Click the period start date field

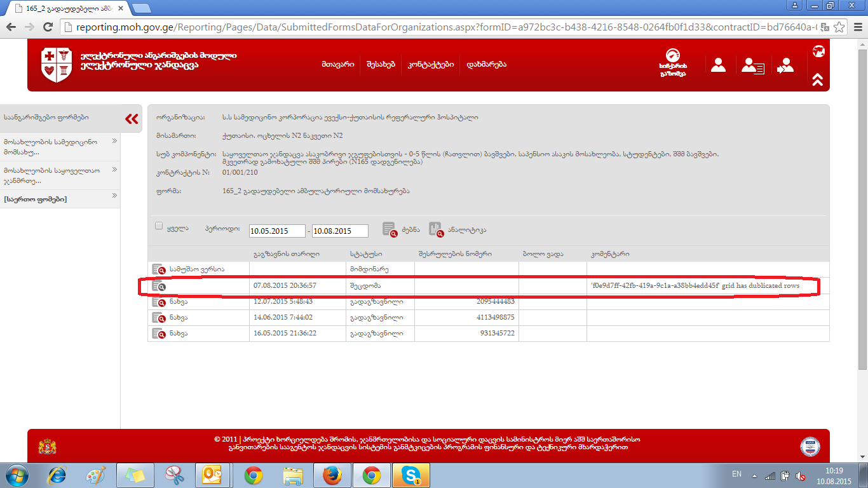(277, 231)
